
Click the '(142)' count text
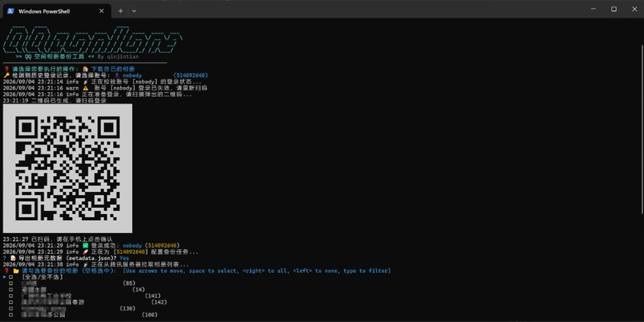point(159,302)
